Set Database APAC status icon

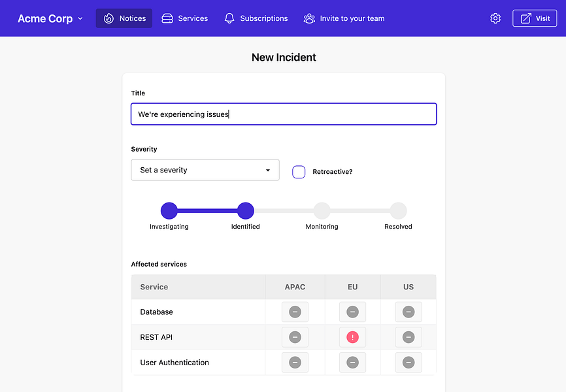tap(295, 312)
